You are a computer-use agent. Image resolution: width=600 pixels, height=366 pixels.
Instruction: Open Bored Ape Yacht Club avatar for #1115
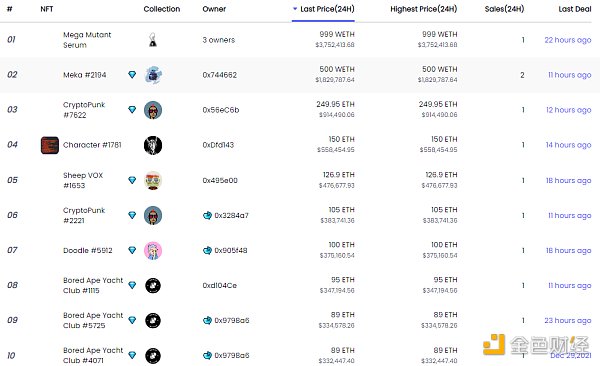click(x=153, y=286)
